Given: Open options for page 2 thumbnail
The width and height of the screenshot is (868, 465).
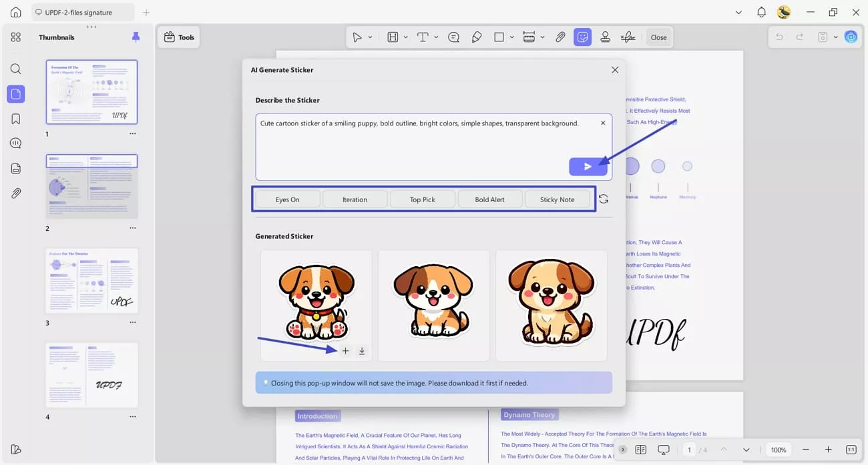Looking at the screenshot, I should [133, 228].
